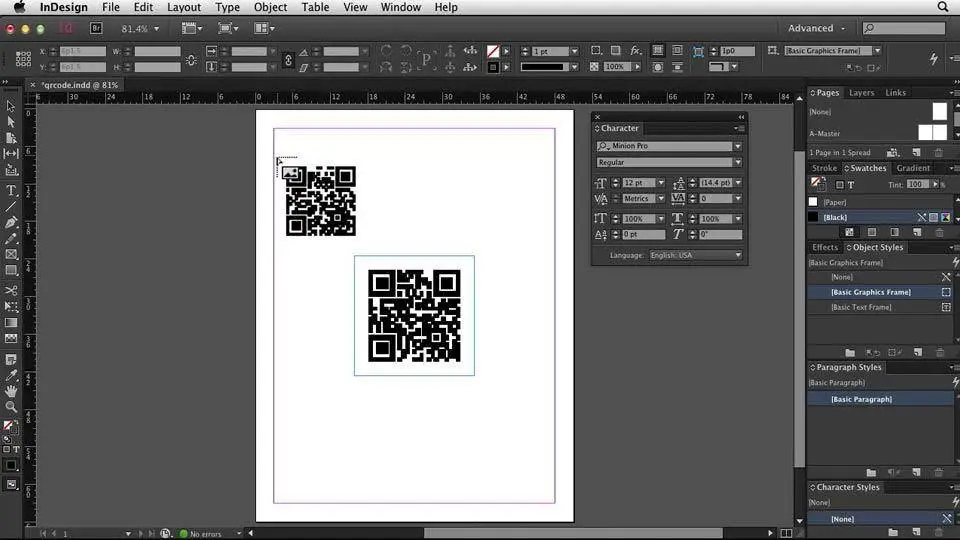Select the [Black] swatch

point(880,217)
